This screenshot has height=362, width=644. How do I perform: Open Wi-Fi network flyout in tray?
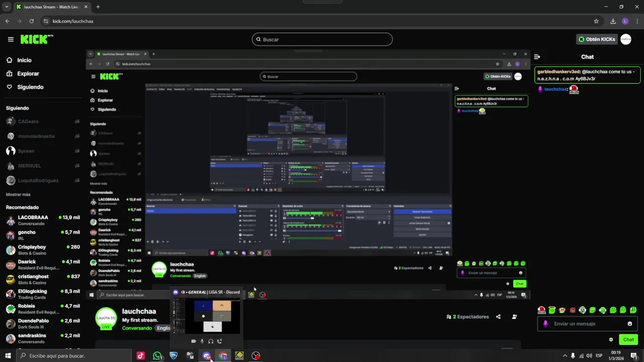coord(581,355)
